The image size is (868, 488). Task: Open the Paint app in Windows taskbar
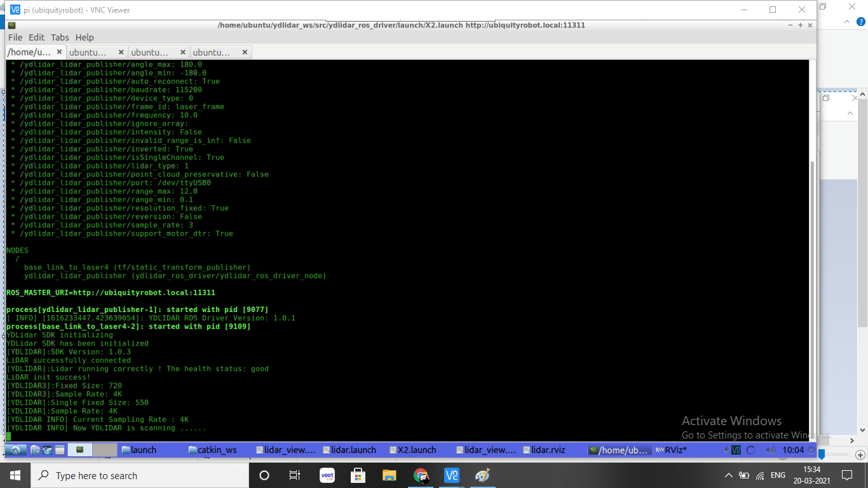pos(483,475)
